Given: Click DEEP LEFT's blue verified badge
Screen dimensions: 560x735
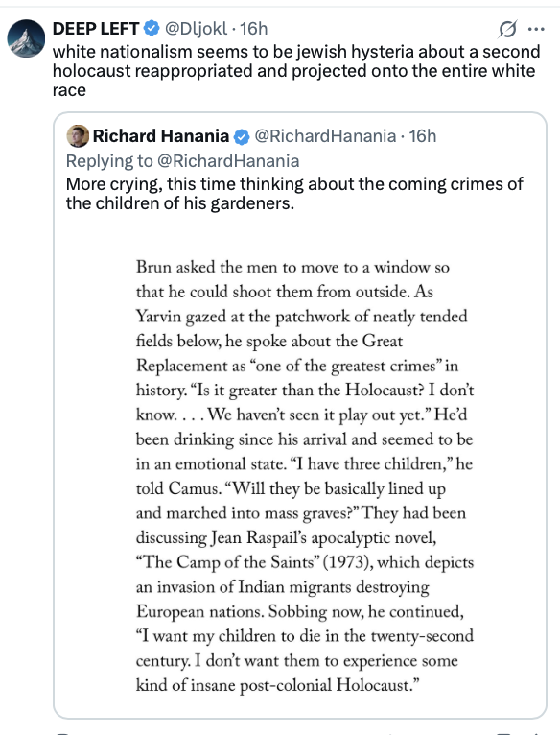Looking at the screenshot, I should click(x=151, y=29).
